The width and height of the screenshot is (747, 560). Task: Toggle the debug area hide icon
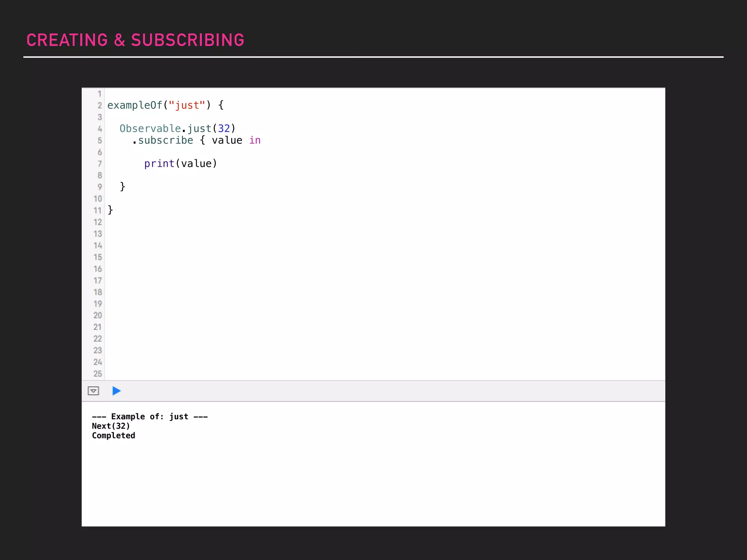(x=93, y=391)
